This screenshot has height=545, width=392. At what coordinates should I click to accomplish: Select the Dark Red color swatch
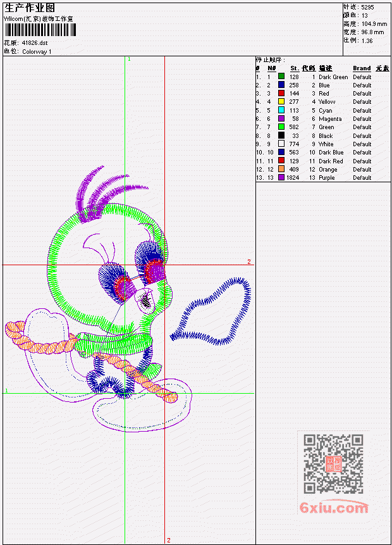click(281, 161)
